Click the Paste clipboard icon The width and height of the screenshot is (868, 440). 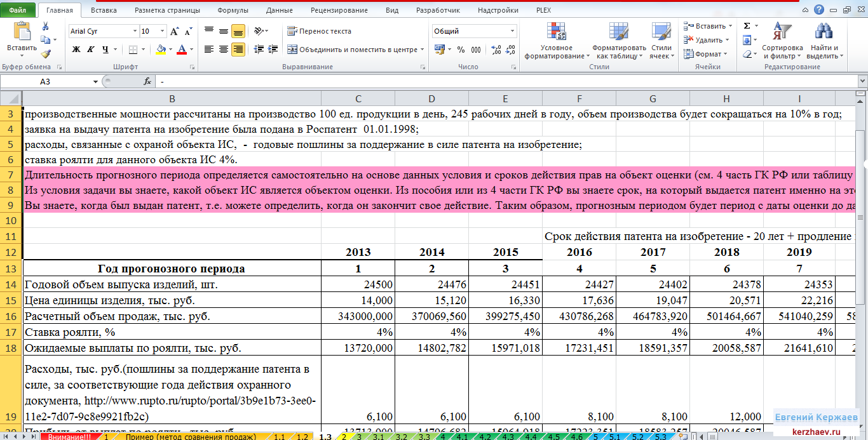pos(22,32)
